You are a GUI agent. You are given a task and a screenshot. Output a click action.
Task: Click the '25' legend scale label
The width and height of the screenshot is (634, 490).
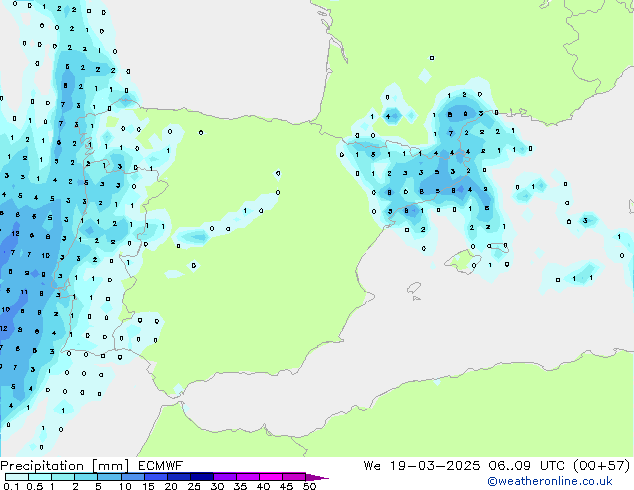tap(194, 486)
